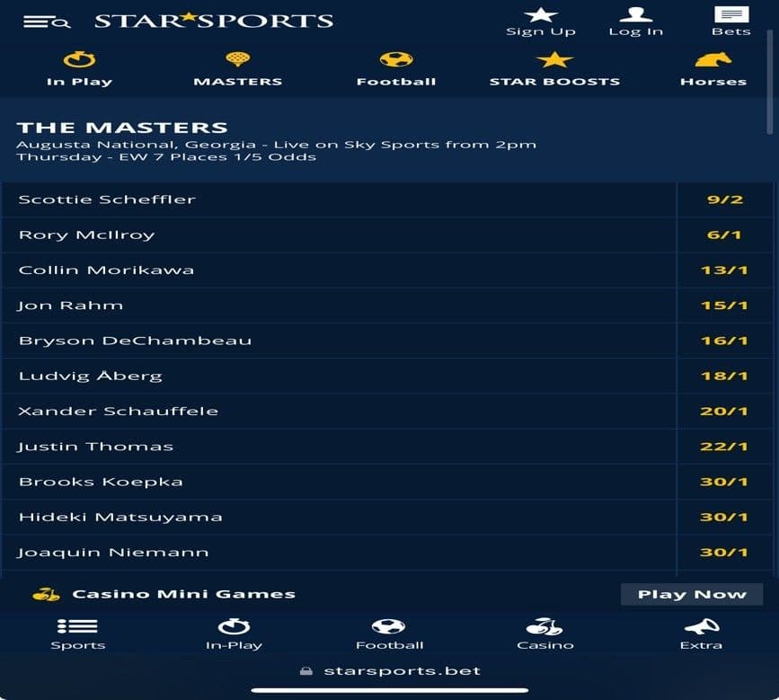The width and height of the screenshot is (779, 700).
Task: Select Hideki Matsuyama odds 30/1
Action: tap(725, 518)
